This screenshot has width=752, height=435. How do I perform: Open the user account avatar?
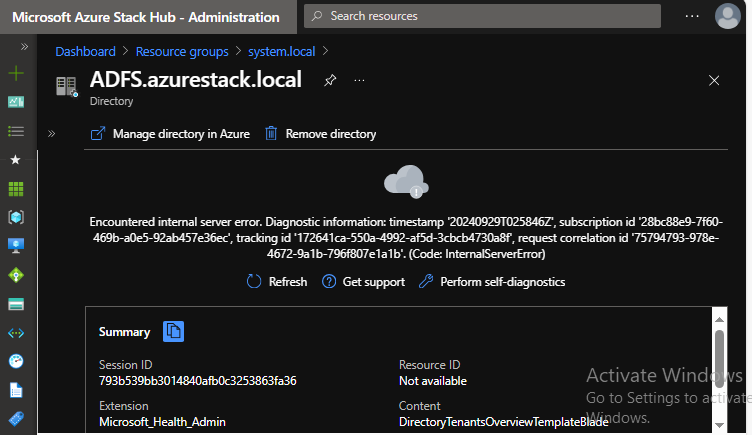[728, 16]
